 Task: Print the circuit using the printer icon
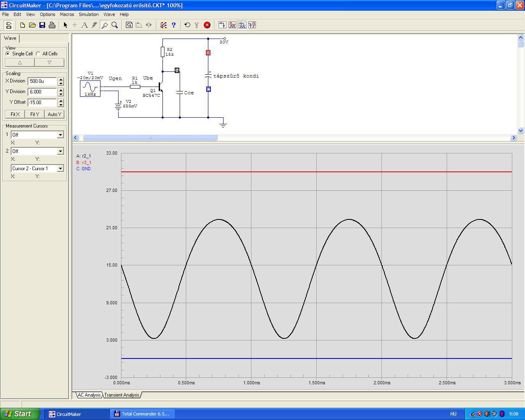(x=52, y=25)
